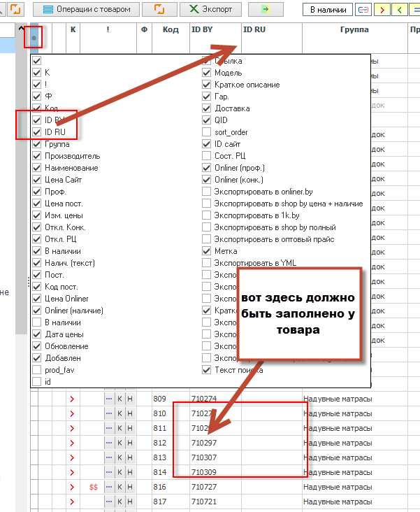
Task: Click yellow button with green left arrow
Action: [400, 10]
